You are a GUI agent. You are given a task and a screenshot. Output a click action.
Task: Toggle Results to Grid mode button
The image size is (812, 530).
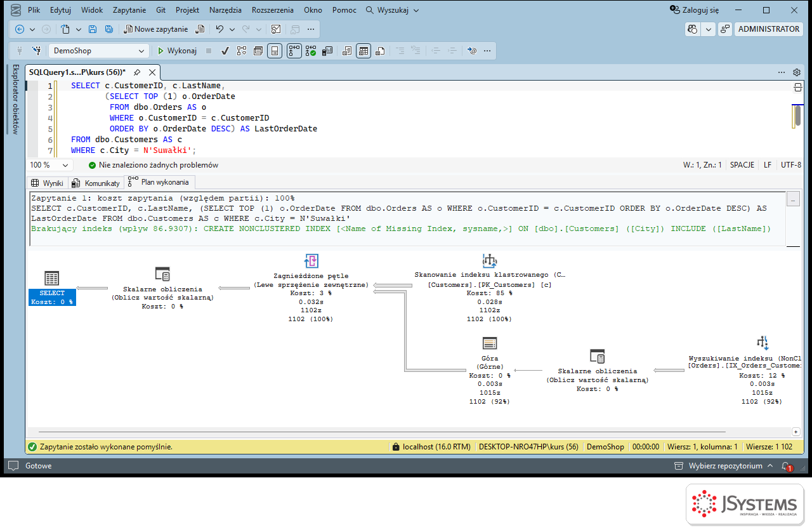click(363, 51)
